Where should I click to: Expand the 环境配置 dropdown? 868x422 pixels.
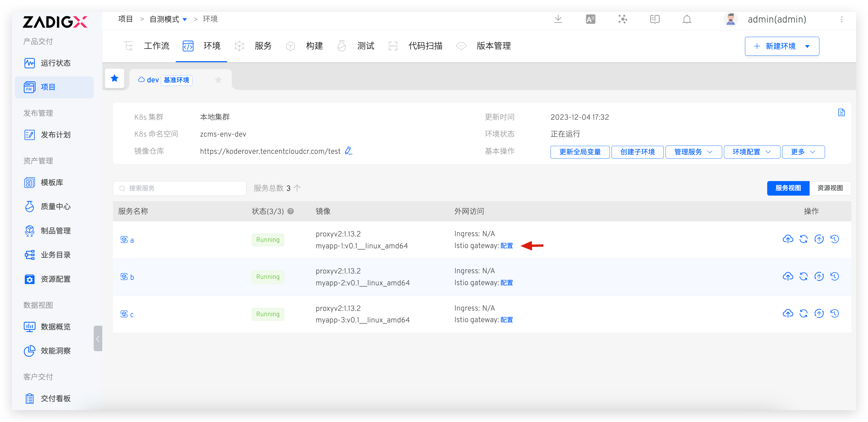751,152
